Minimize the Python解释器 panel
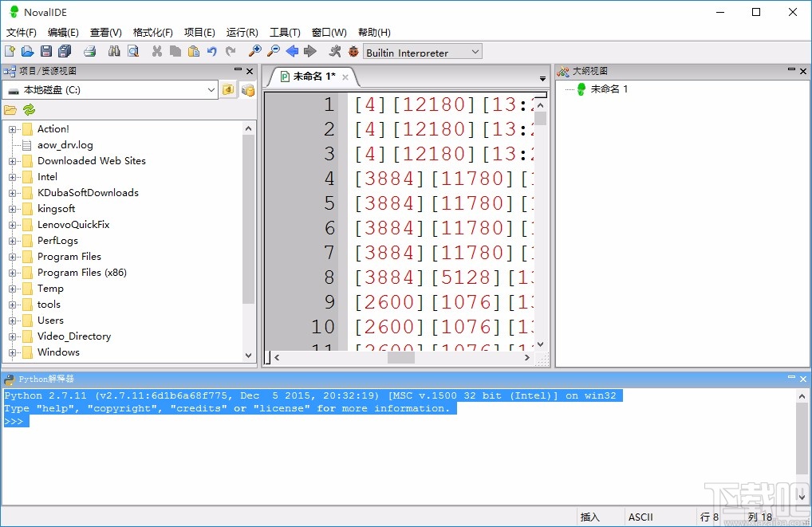Image resolution: width=812 pixels, height=527 pixels. coord(791,377)
